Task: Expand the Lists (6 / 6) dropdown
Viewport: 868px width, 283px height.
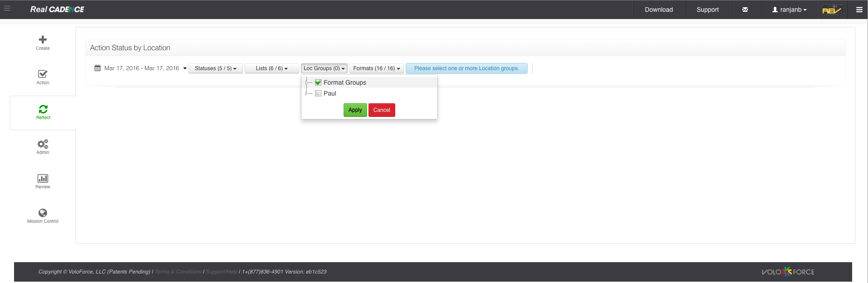Action: (x=272, y=68)
